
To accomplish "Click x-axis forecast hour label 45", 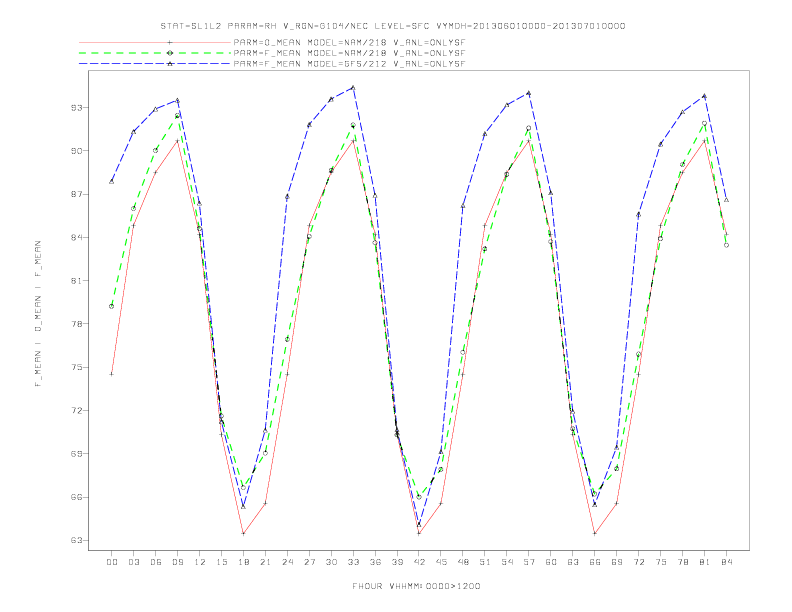I will click(x=441, y=562).
